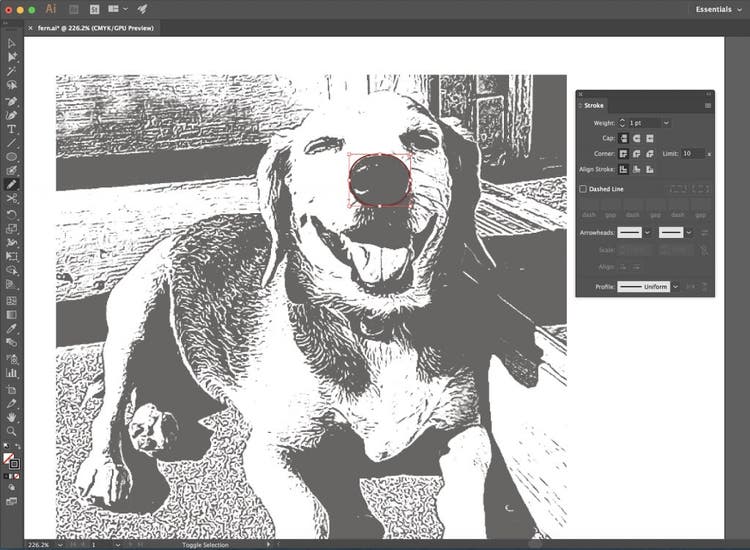Select the Paintbrush tool in toolbar

pyautogui.click(x=12, y=185)
